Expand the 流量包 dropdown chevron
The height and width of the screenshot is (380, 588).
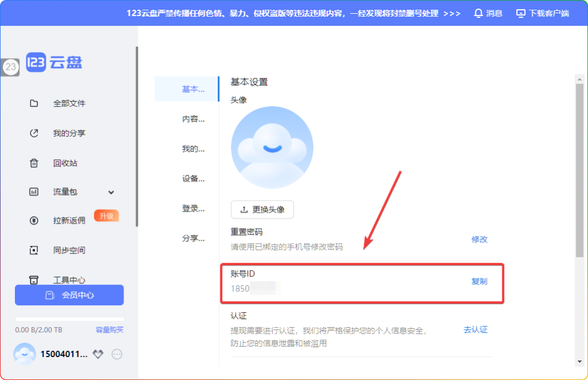click(110, 192)
